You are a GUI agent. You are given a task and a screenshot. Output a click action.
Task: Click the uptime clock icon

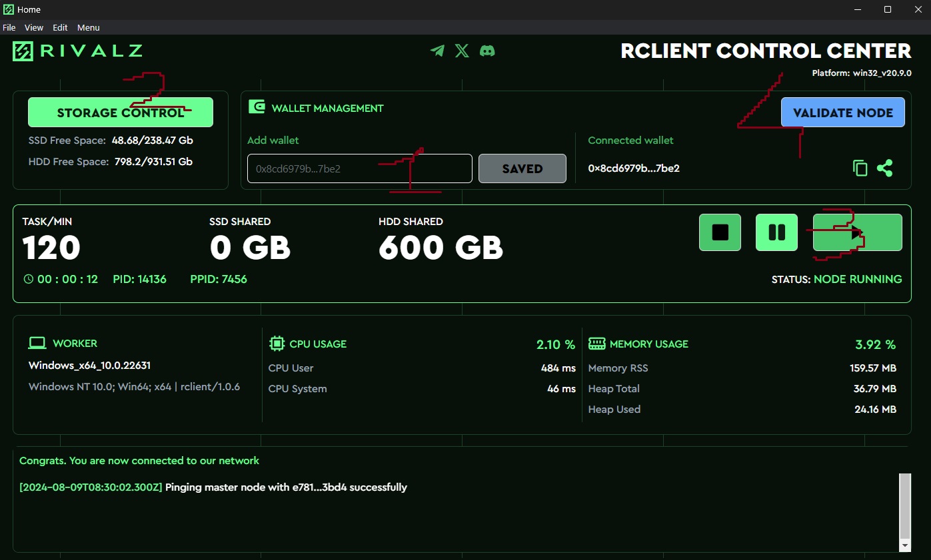point(28,279)
